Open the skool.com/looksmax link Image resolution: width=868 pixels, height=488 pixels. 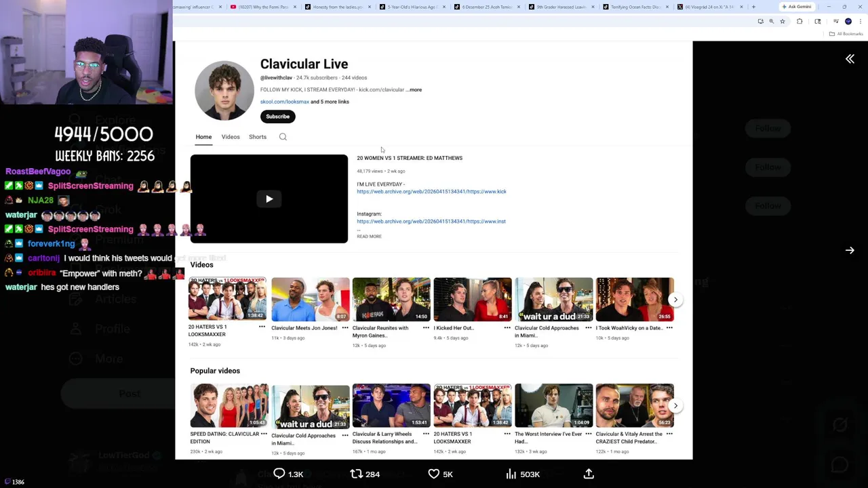[x=285, y=102]
